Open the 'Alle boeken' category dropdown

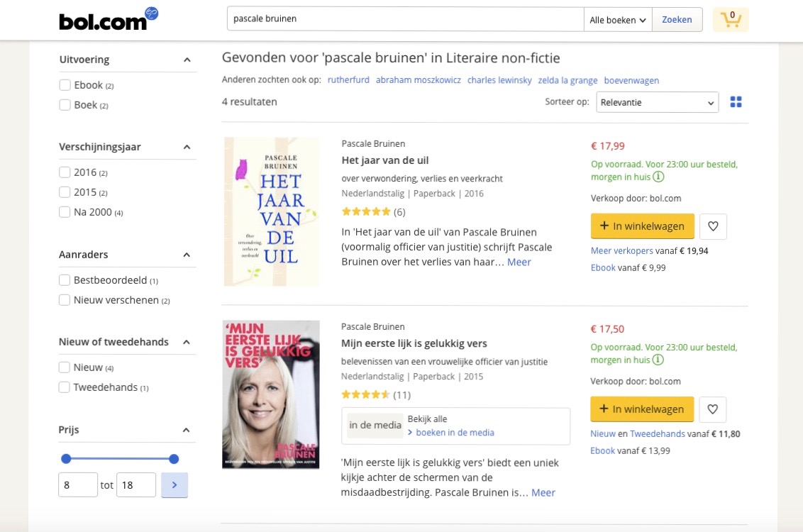618,20
